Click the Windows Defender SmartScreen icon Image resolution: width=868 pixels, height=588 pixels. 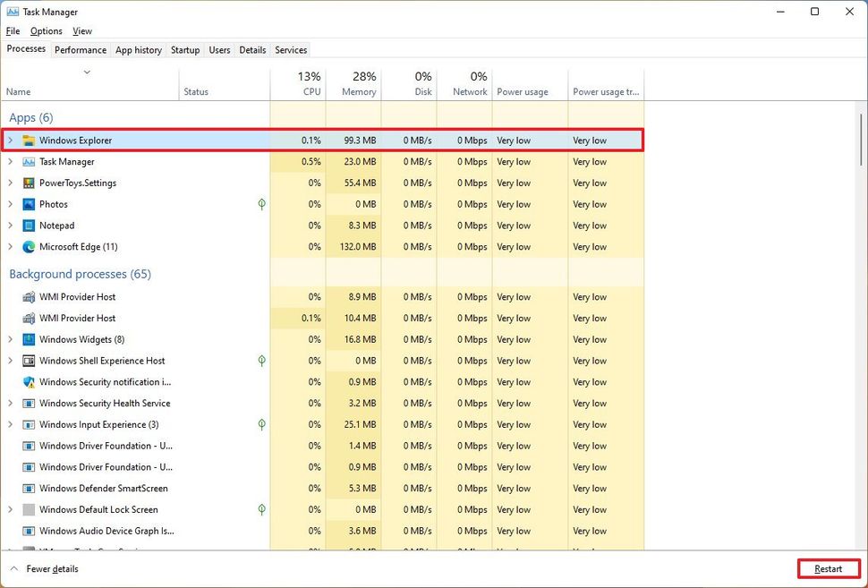(x=30, y=489)
